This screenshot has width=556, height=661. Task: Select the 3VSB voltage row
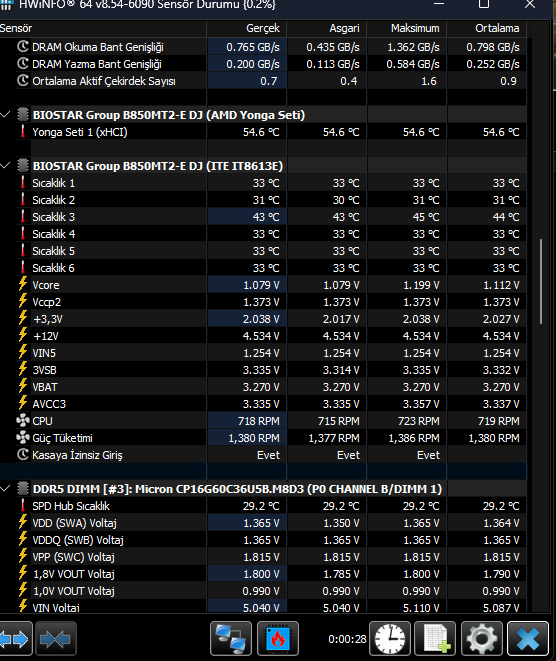[x=263, y=370]
